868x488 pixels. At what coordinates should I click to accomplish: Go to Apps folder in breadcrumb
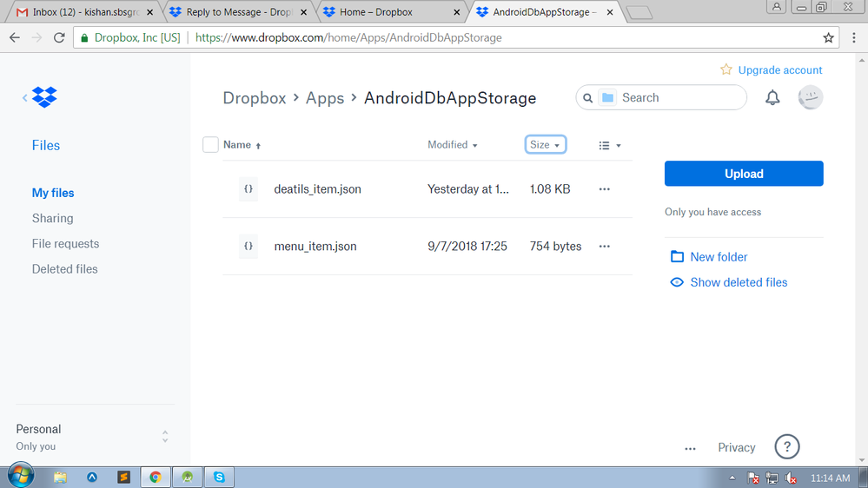pyautogui.click(x=325, y=98)
